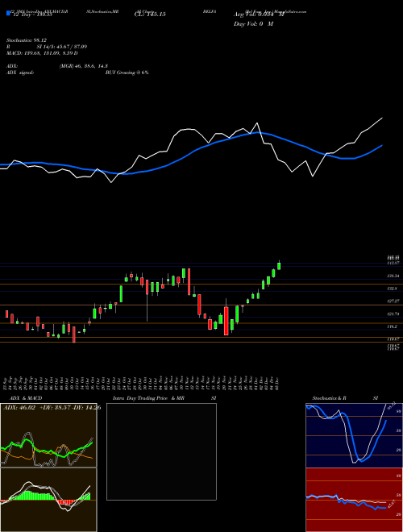The height and width of the screenshot is (532, 403).
Task: Click the 'MACD: 139.68, 131.09, 8.59 D' line
Action: [40, 53]
